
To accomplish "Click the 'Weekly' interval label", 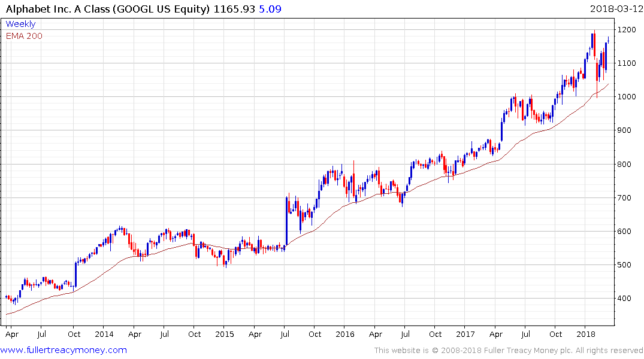I will click(x=20, y=24).
